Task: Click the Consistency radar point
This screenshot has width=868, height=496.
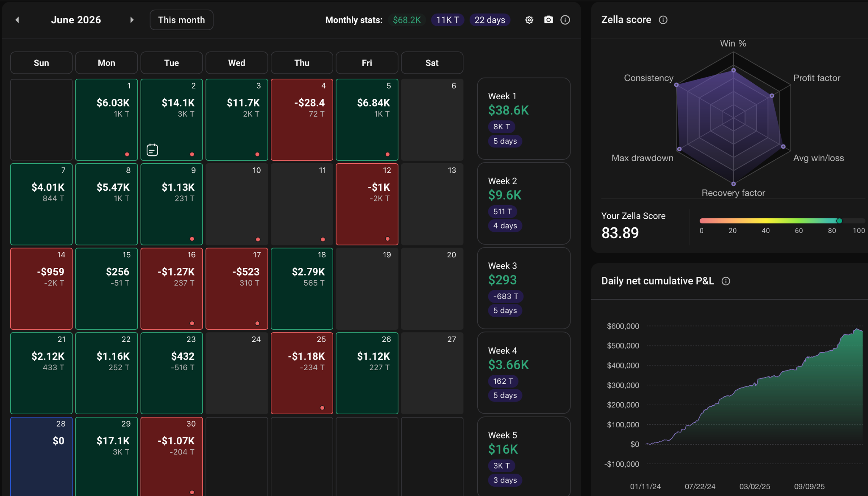Action: (x=676, y=85)
